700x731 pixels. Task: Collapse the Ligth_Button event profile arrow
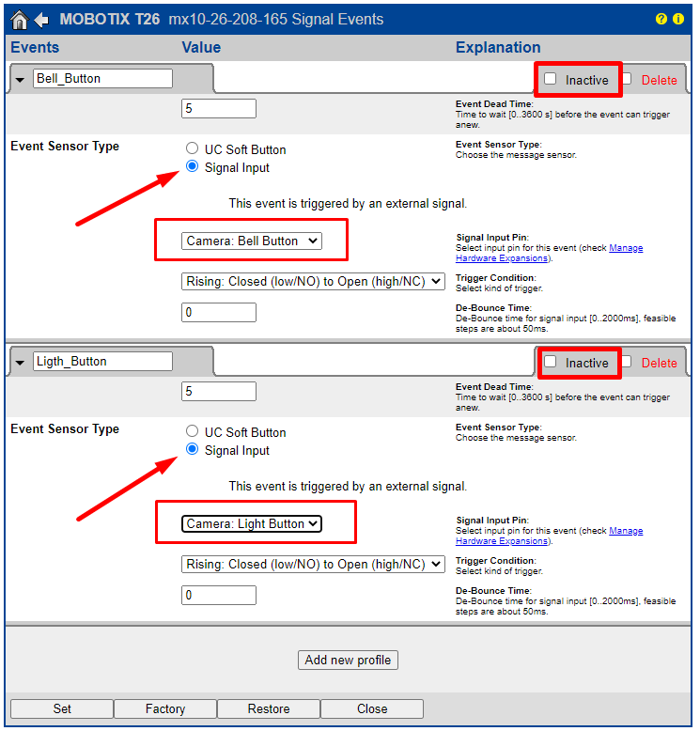21,363
